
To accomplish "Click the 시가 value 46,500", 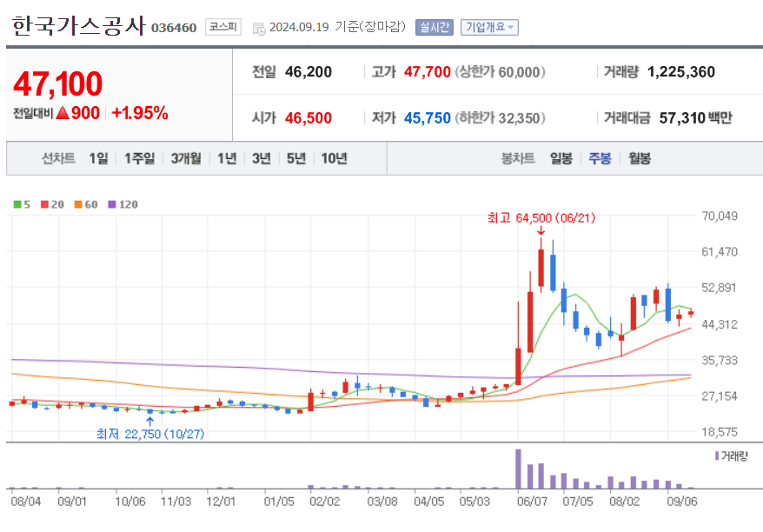I will 309,118.
